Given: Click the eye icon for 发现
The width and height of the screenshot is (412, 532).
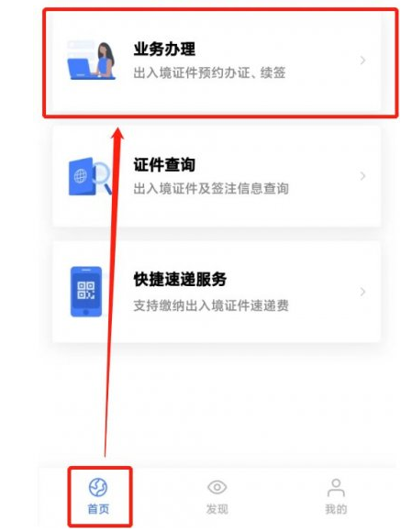Looking at the screenshot, I should tap(217, 487).
